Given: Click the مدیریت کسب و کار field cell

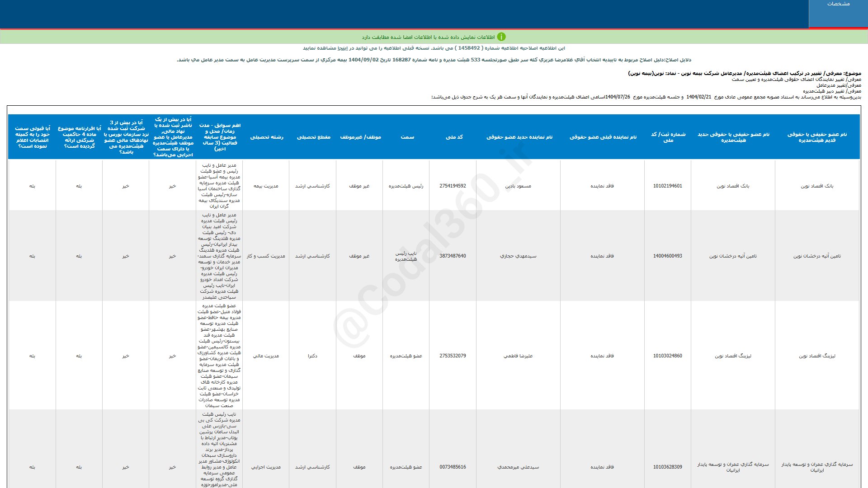Looking at the screenshot, I should (x=266, y=256).
